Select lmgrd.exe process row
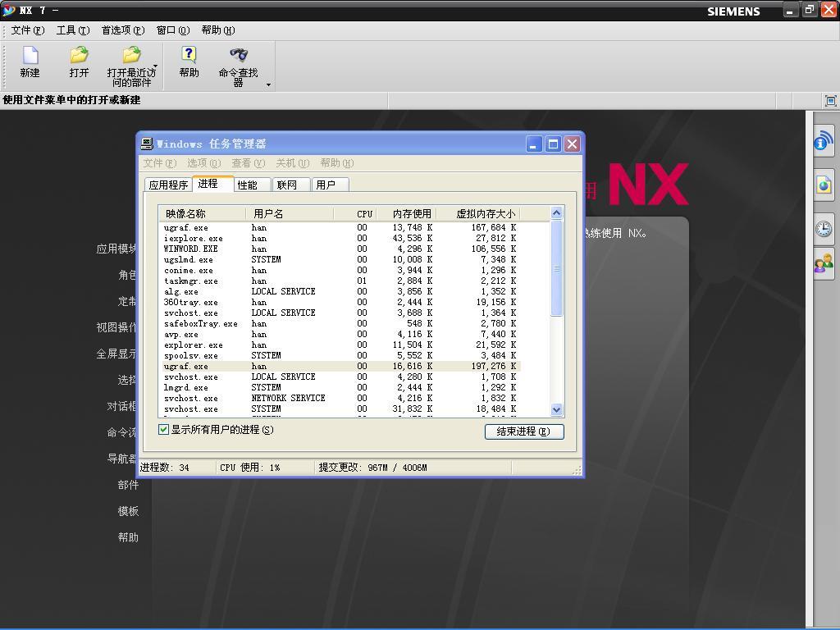The height and width of the screenshot is (630, 840). (x=340, y=388)
